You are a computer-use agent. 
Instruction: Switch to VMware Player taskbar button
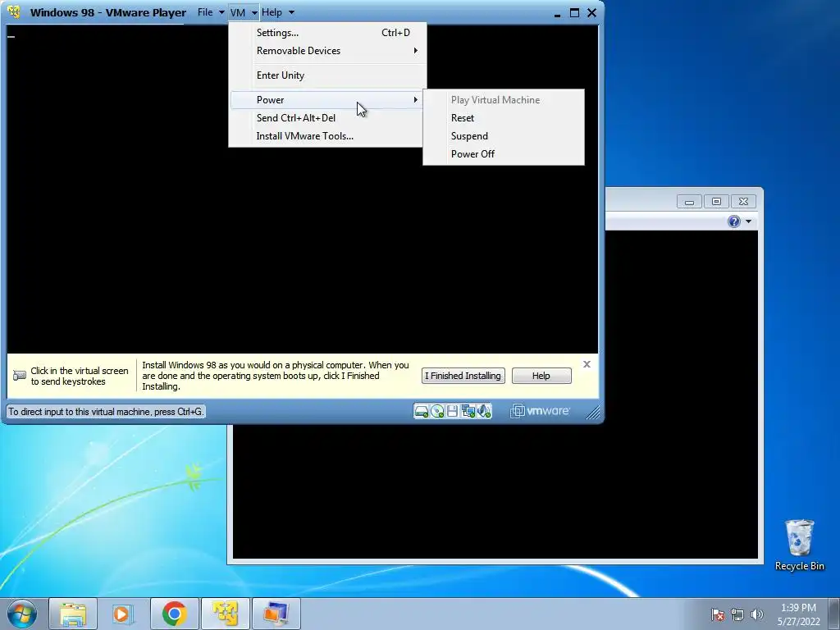(x=225, y=614)
